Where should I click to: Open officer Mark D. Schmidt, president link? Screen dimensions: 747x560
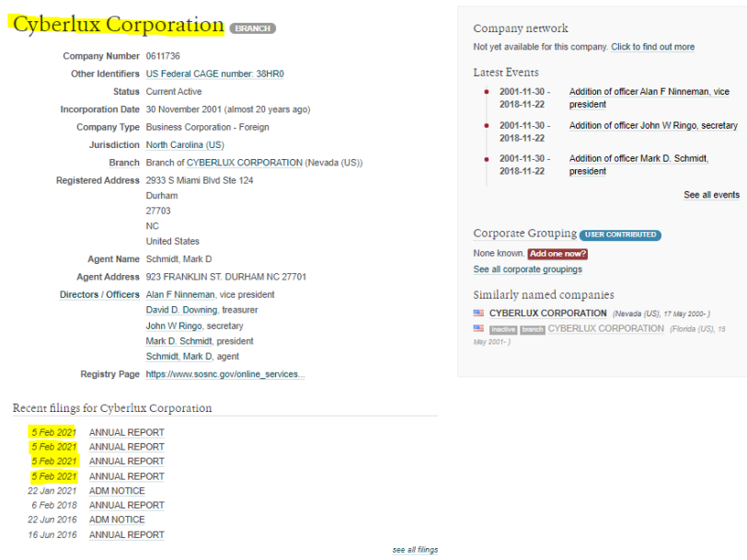[179, 341]
